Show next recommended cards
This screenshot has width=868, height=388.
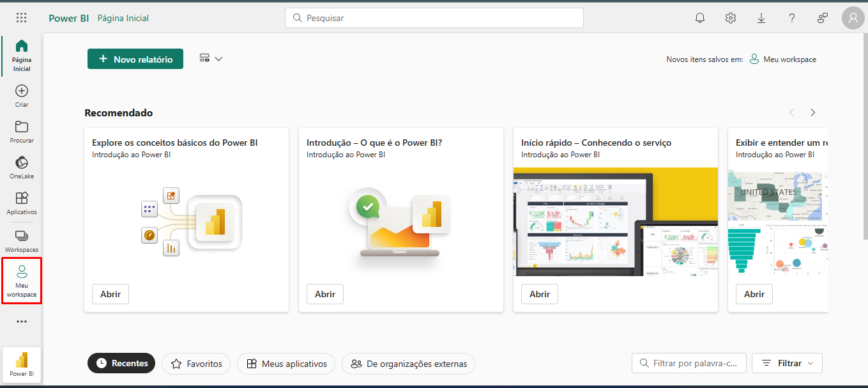[x=812, y=113]
